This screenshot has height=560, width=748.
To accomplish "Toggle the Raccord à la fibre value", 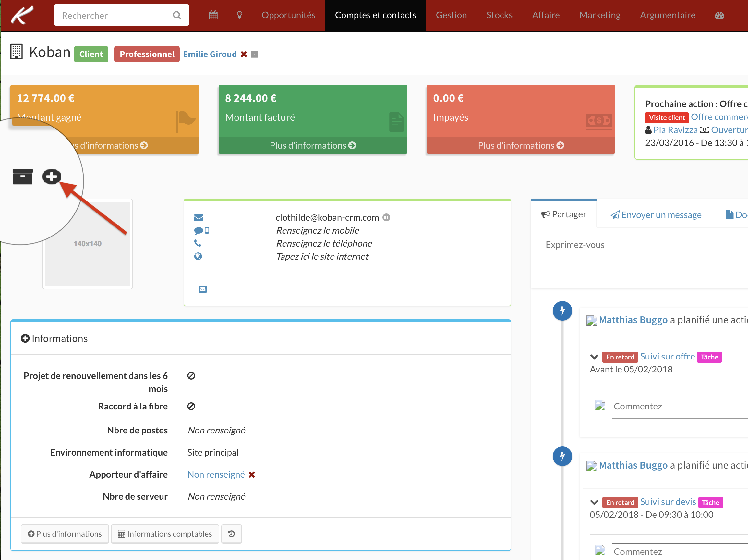I will point(191,406).
